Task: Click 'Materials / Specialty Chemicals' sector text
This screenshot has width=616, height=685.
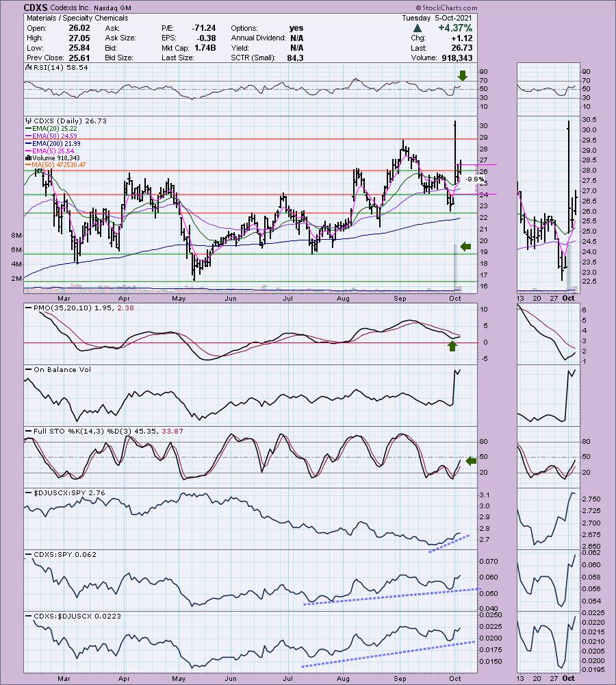Action: pos(77,18)
